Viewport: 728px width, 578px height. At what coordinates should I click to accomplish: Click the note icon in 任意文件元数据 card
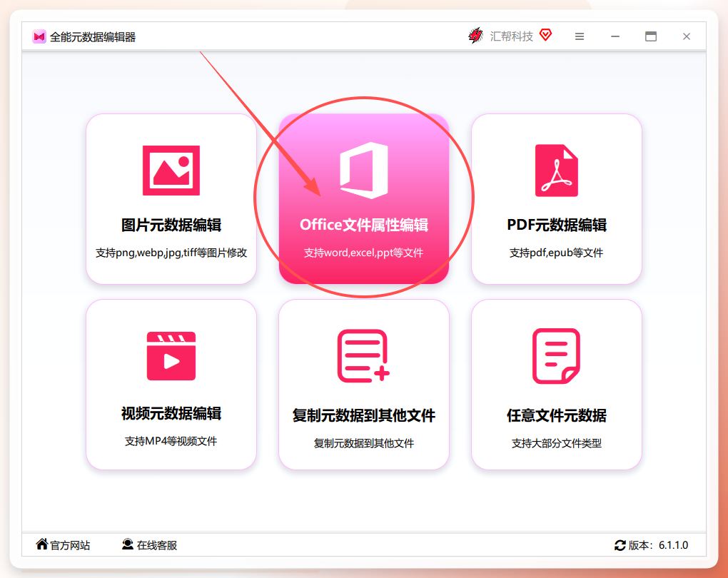(x=556, y=356)
